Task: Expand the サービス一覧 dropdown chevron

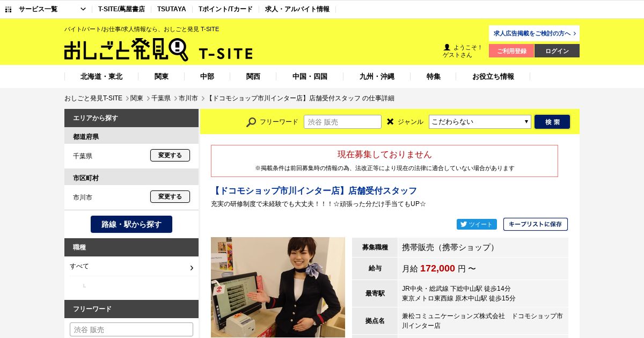Action: coord(83,9)
